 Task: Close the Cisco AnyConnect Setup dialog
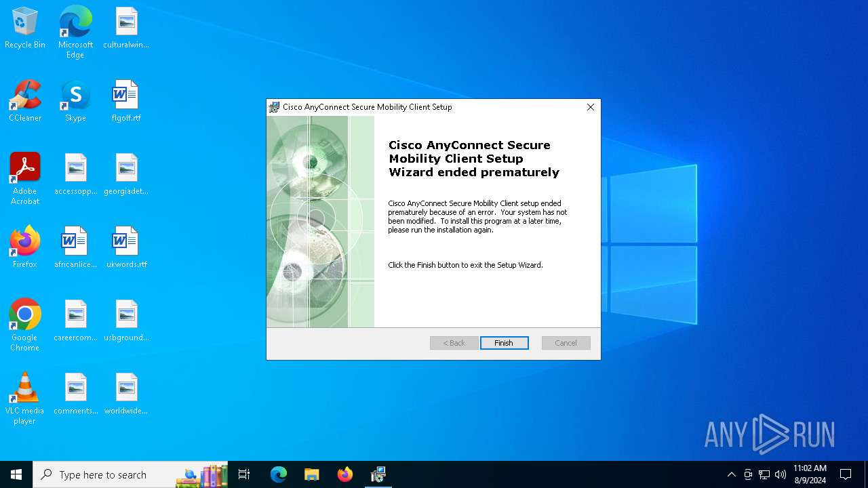590,107
